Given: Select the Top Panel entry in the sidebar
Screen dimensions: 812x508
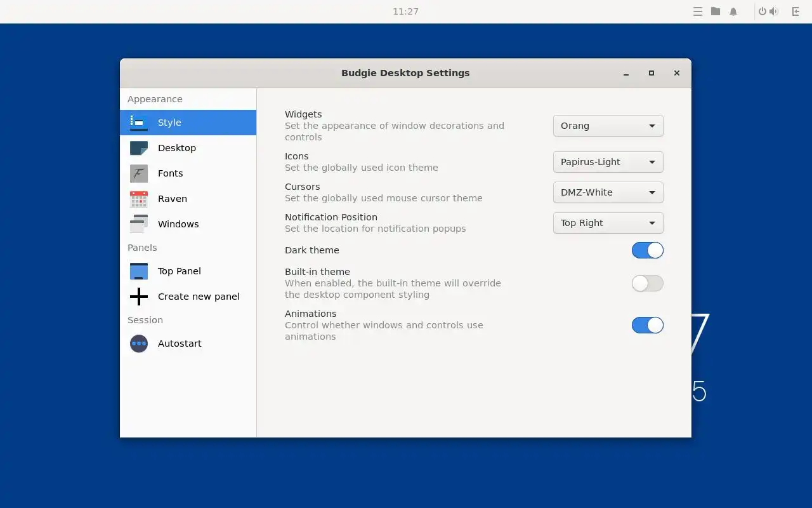Looking at the screenshot, I should (188, 271).
